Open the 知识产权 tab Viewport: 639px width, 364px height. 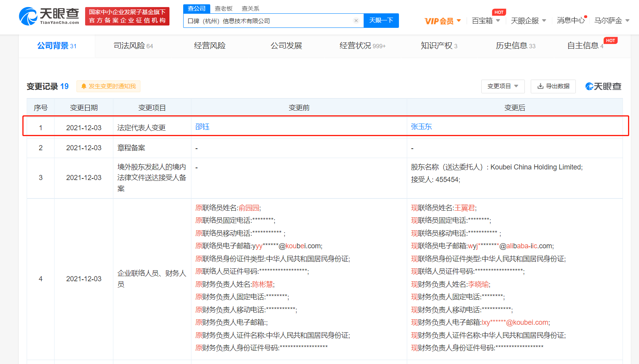point(439,46)
